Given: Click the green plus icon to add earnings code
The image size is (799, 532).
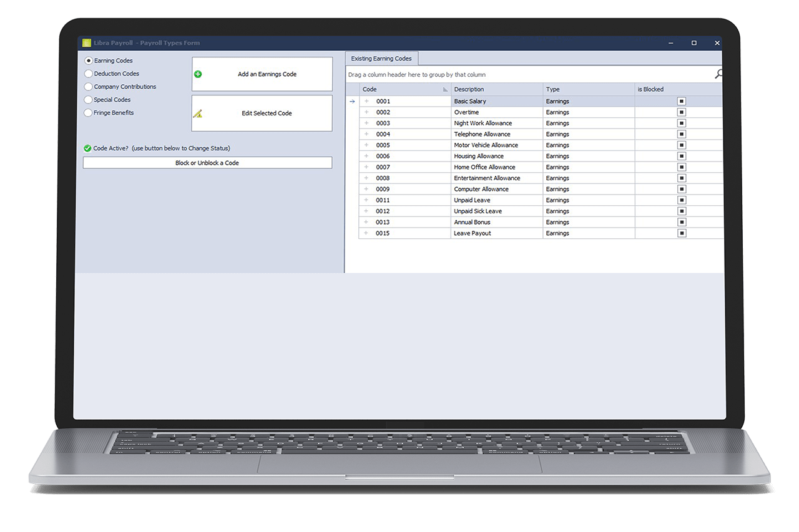Looking at the screenshot, I should point(198,74).
